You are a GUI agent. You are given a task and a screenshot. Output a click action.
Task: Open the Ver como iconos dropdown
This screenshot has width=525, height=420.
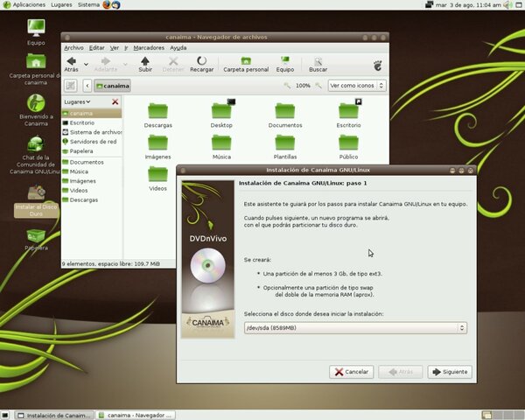(x=357, y=86)
